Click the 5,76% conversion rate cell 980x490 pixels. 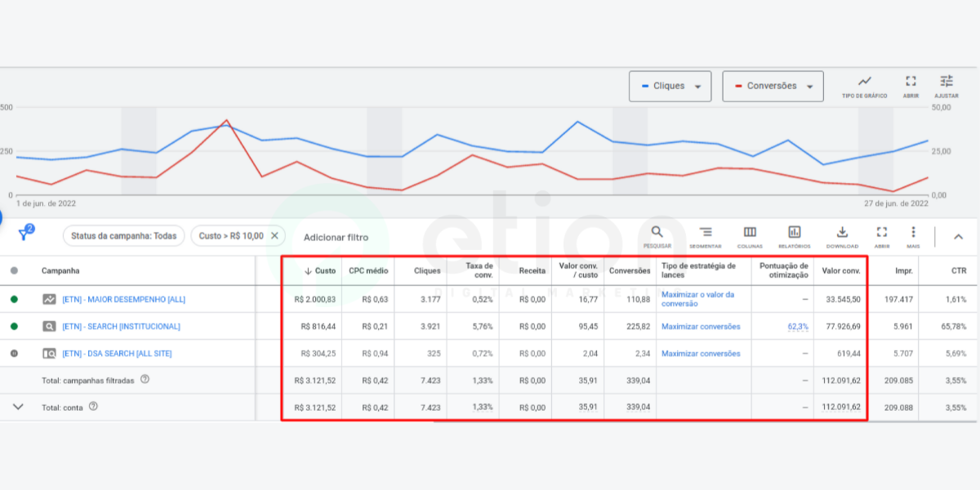pos(482,327)
